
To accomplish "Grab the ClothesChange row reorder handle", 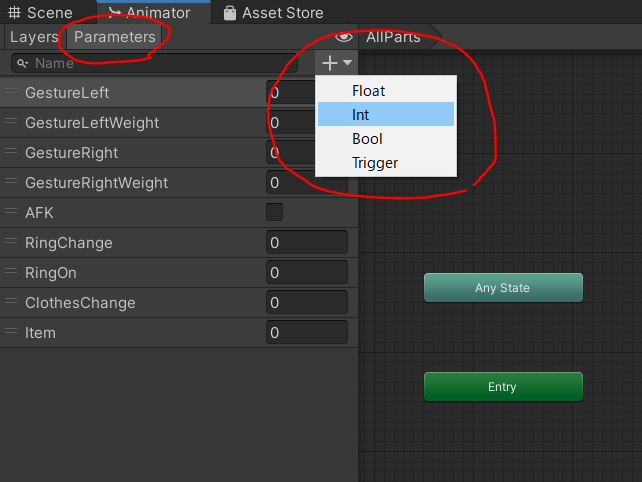I will [x=11, y=301].
